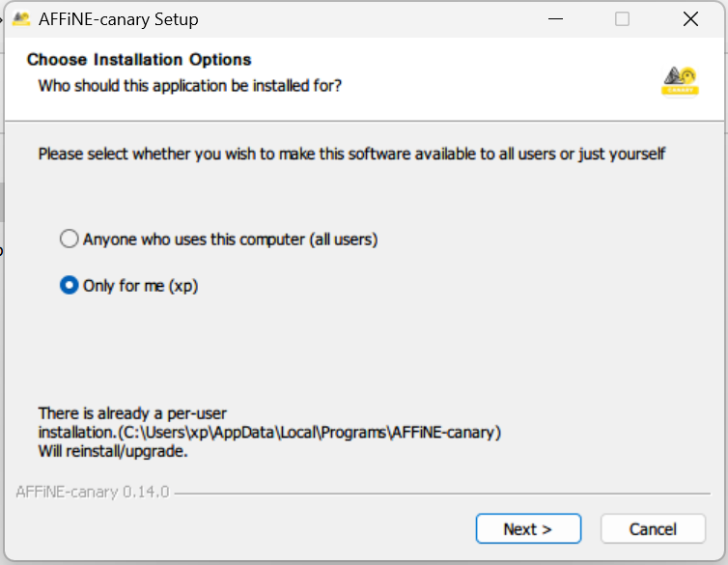The height and width of the screenshot is (565, 728).
Task: Minimize the AFFiNE-canary Setup window
Action: click(553, 19)
